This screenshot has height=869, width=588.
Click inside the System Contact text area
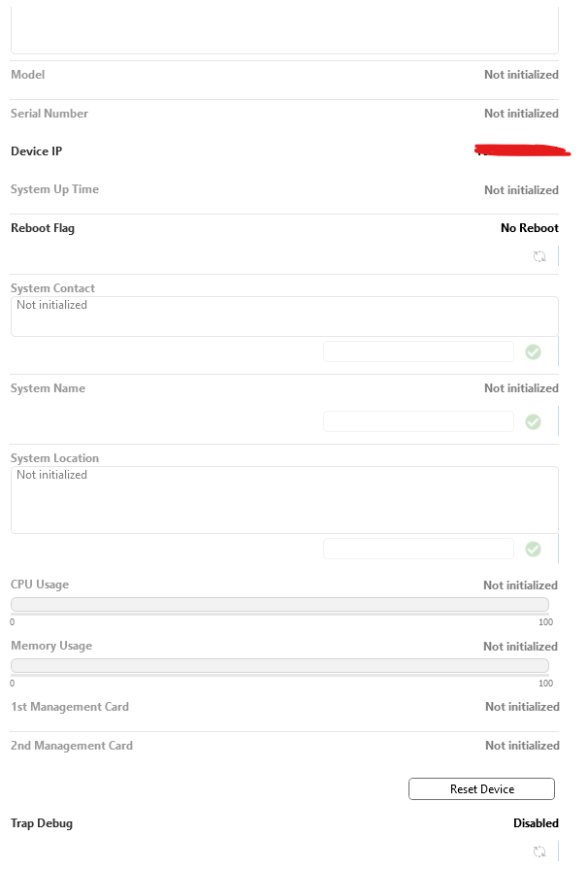pyautogui.click(x=284, y=317)
